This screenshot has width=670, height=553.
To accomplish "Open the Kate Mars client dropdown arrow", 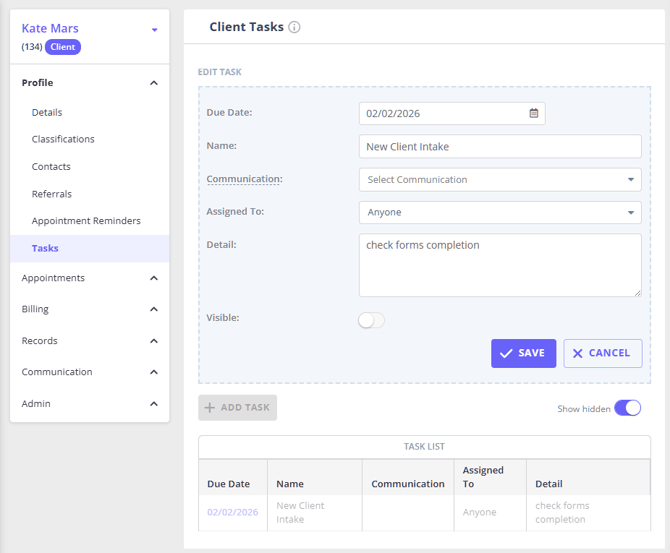I will click(x=154, y=30).
